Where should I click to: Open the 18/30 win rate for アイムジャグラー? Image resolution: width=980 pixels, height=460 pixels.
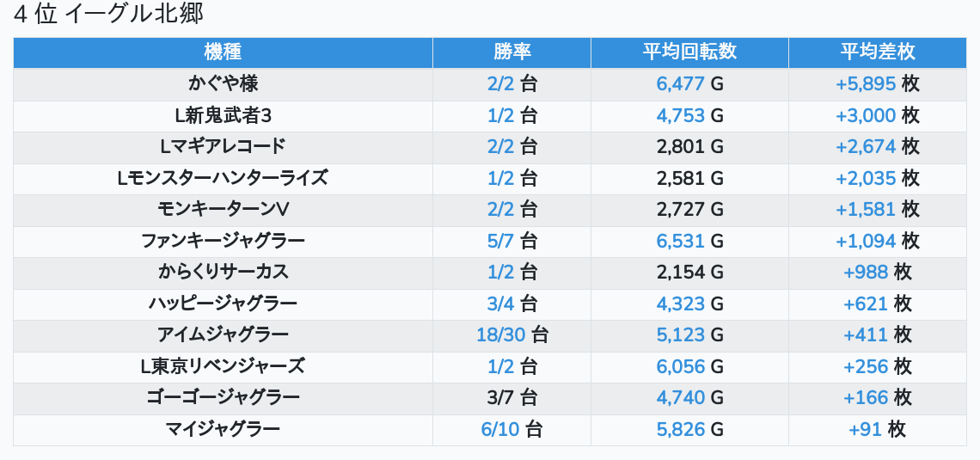500,334
